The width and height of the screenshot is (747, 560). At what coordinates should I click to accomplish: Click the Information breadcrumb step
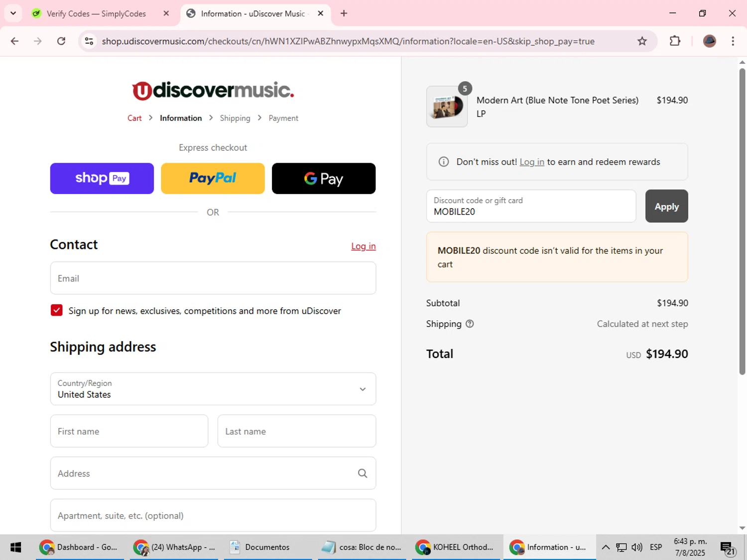[181, 118]
